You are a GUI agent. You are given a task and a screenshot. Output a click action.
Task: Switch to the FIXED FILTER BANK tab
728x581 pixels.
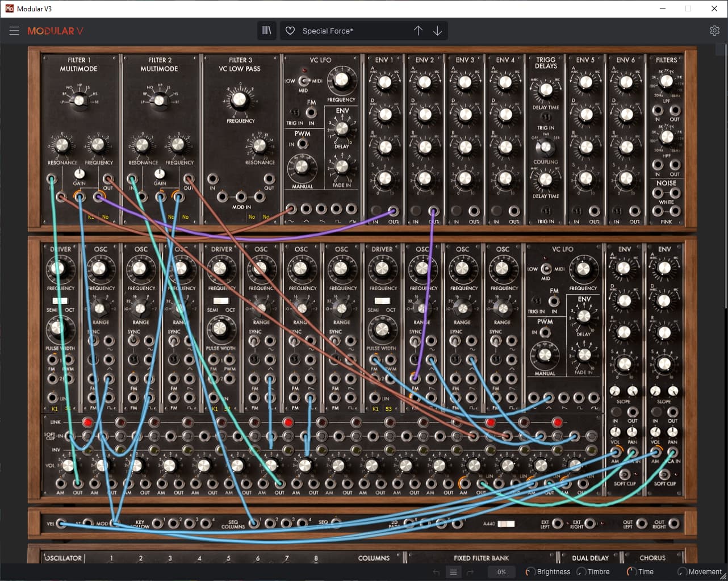pyautogui.click(x=481, y=558)
